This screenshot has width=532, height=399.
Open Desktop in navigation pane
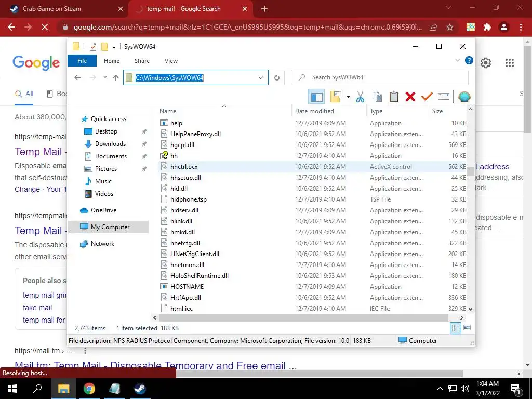point(106,131)
